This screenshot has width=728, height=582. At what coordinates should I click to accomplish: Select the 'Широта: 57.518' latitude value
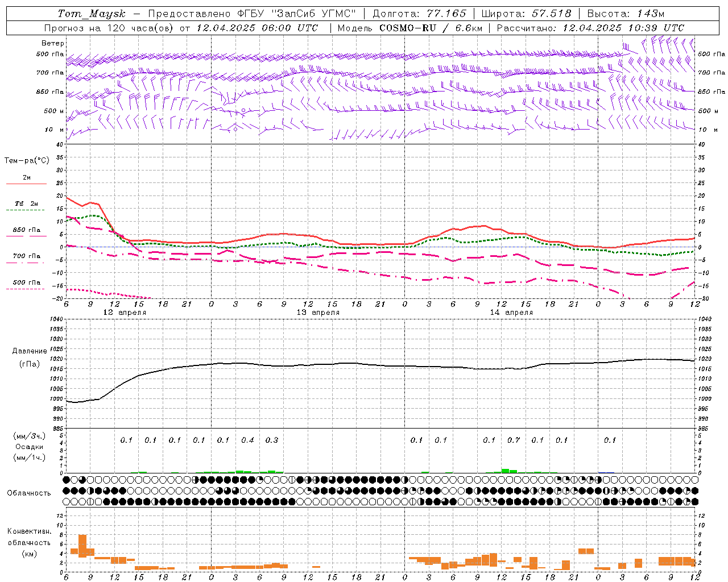point(526,14)
